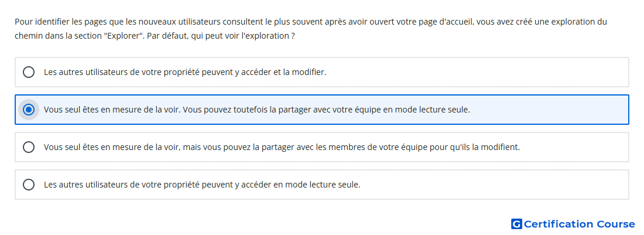This screenshot has height=235, width=644.
Task: Click the blue G logo icon
Action: (x=516, y=224)
